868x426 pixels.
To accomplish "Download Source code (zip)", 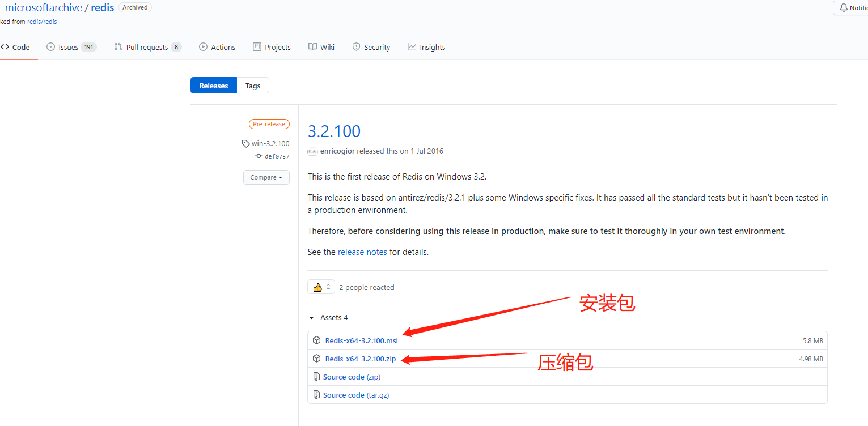I will coord(352,377).
